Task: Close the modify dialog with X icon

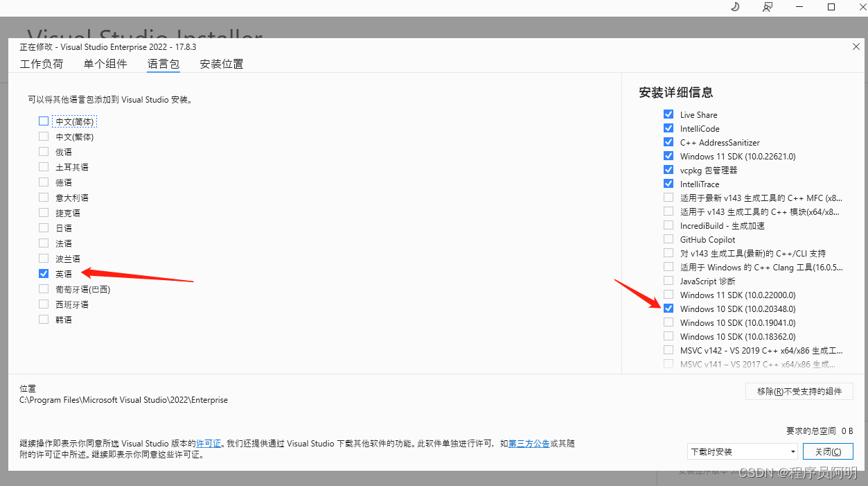Action: point(856,46)
